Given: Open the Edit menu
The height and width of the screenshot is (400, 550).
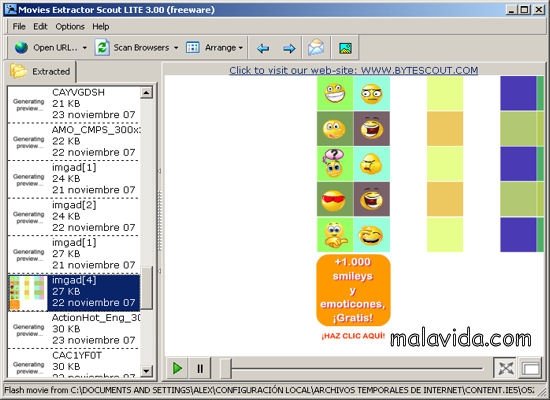Looking at the screenshot, I should [40, 27].
